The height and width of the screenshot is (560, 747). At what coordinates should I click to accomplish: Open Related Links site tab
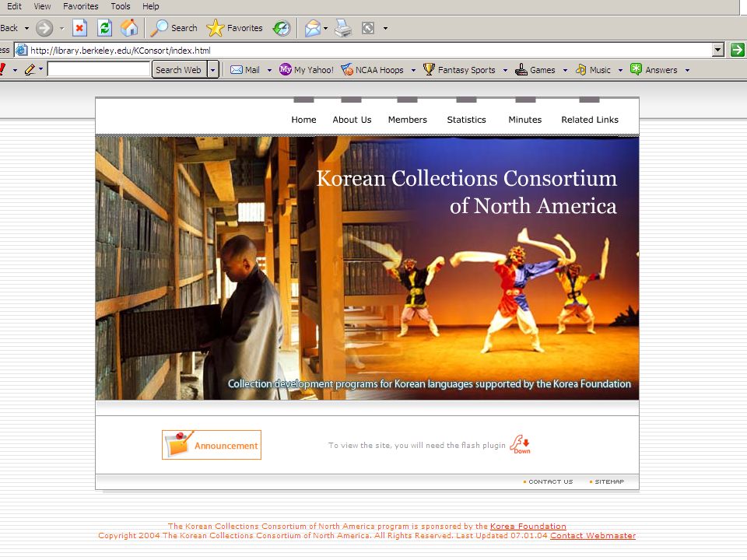tap(590, 120)
